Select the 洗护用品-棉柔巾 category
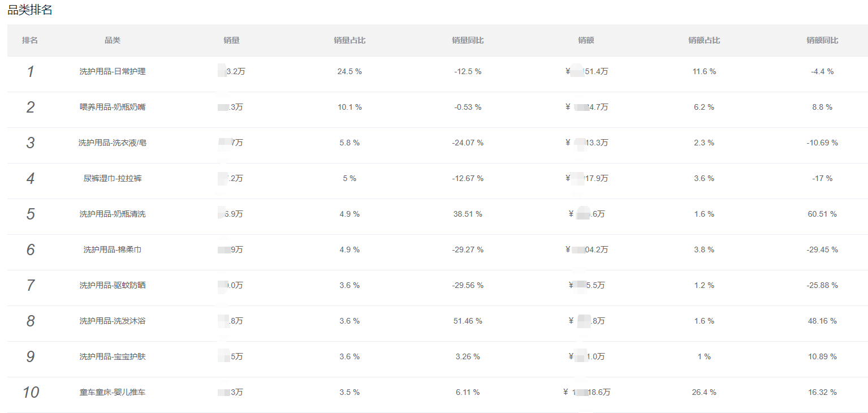 pos(113,249)
